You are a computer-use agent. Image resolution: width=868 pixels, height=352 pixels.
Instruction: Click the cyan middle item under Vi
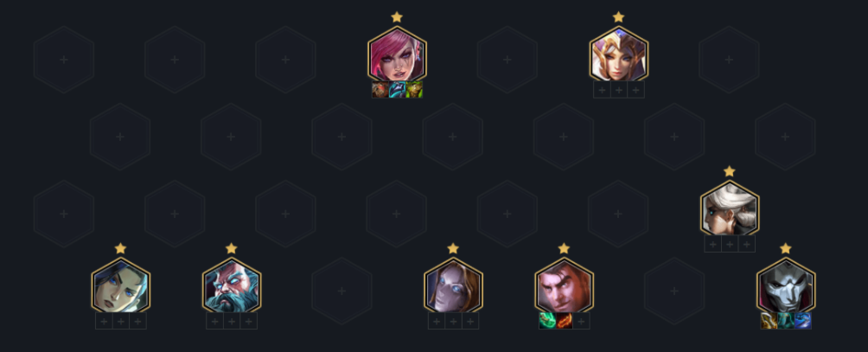click(x=397, y=90)
